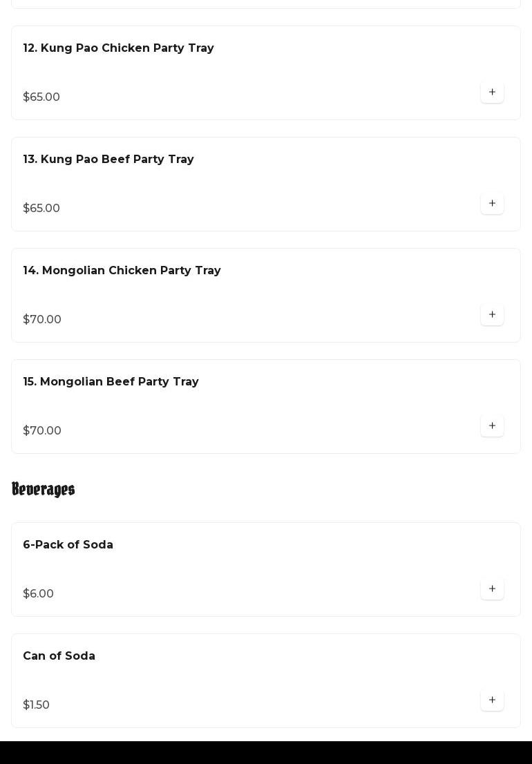Image resolution: width=532 pixels, height=764 pixels.
Task: Click the $70.00 price of Mongolian Chicken tray
Action: point(42,320)
